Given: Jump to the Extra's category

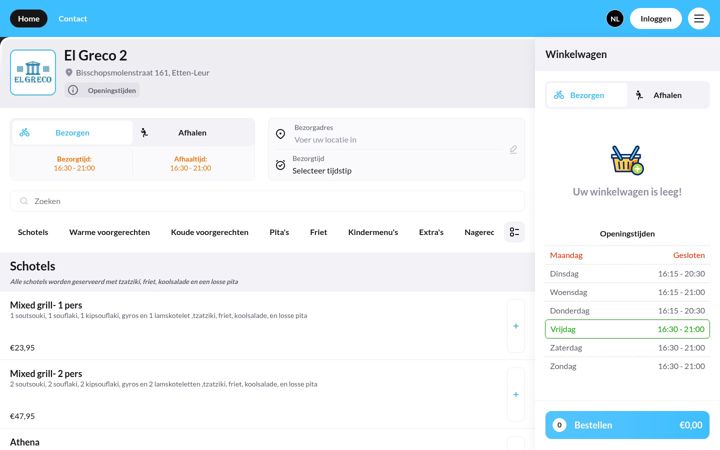Looking at the screenshot, I should click(x=431, y=232).
